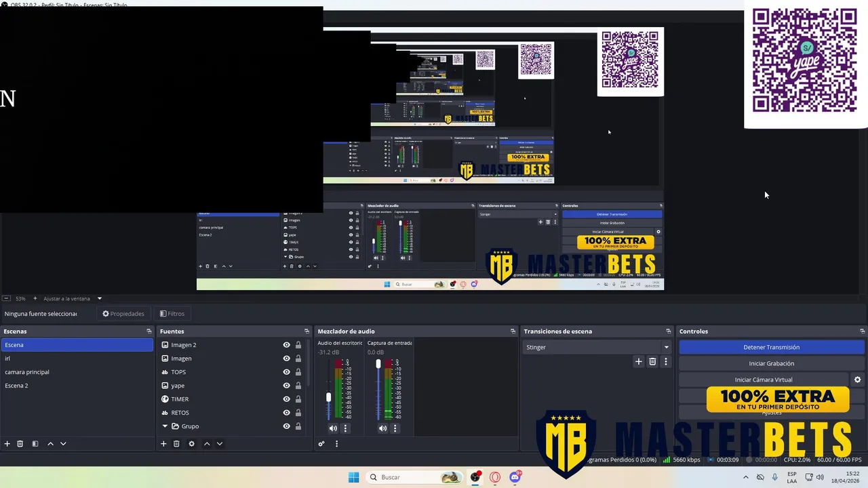Remove the selected source with trash icon

coord(176,444)
